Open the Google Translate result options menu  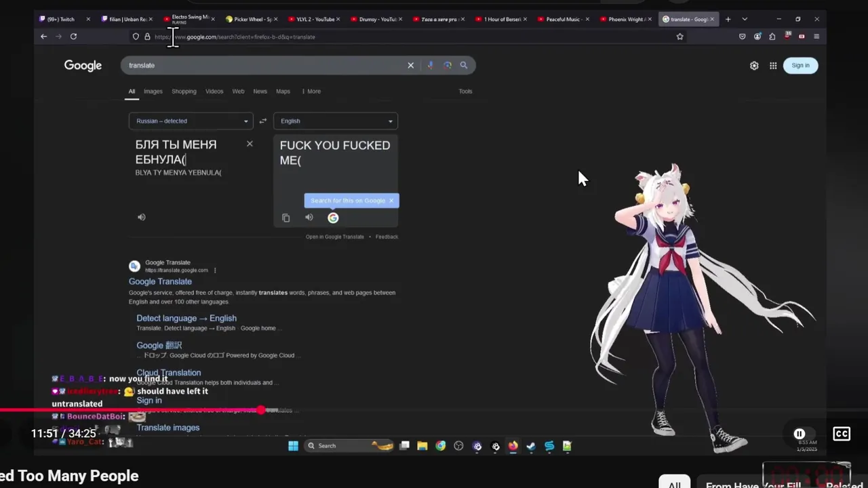click(215, 270)
